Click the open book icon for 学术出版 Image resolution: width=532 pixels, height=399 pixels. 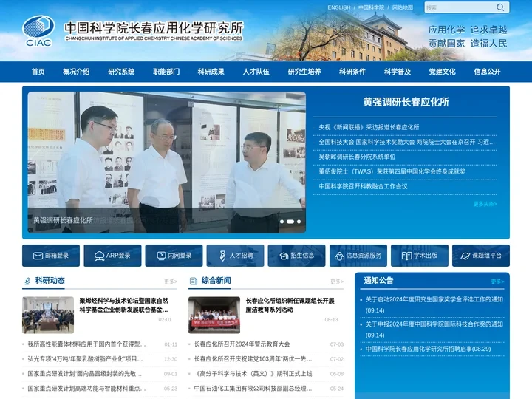click(x=406, y=256)
